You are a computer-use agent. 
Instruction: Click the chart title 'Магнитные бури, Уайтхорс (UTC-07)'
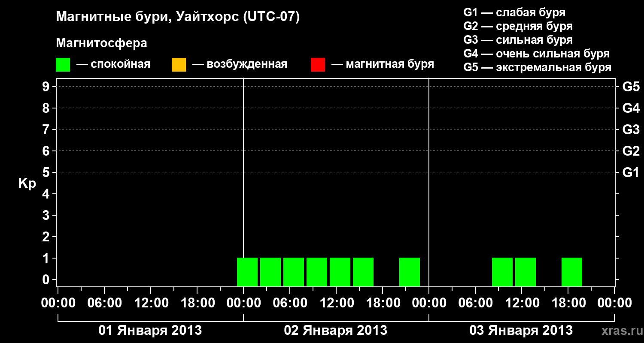[178, 18]
